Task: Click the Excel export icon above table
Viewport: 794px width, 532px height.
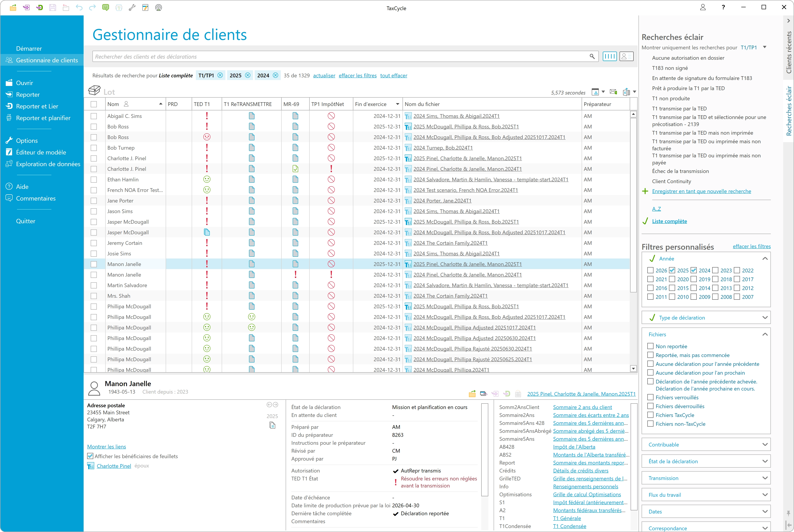Action: coord(626,92)
